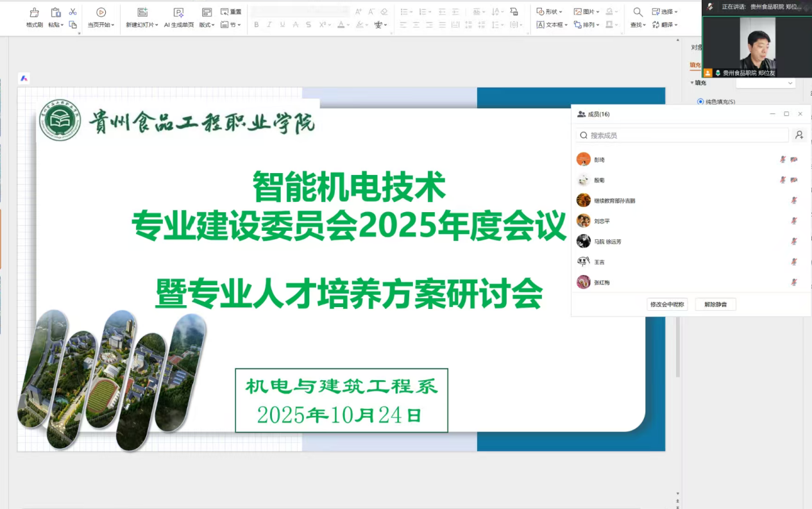Select member 继续教育部孙吉鹏 in the list
The width and height of the screenshot is (812, 509).
pos(614,201)
